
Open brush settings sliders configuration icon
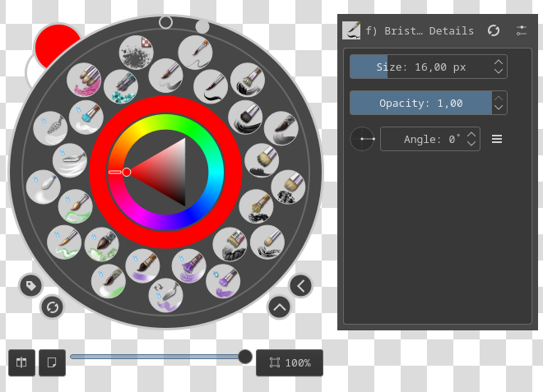coord(522,30)
